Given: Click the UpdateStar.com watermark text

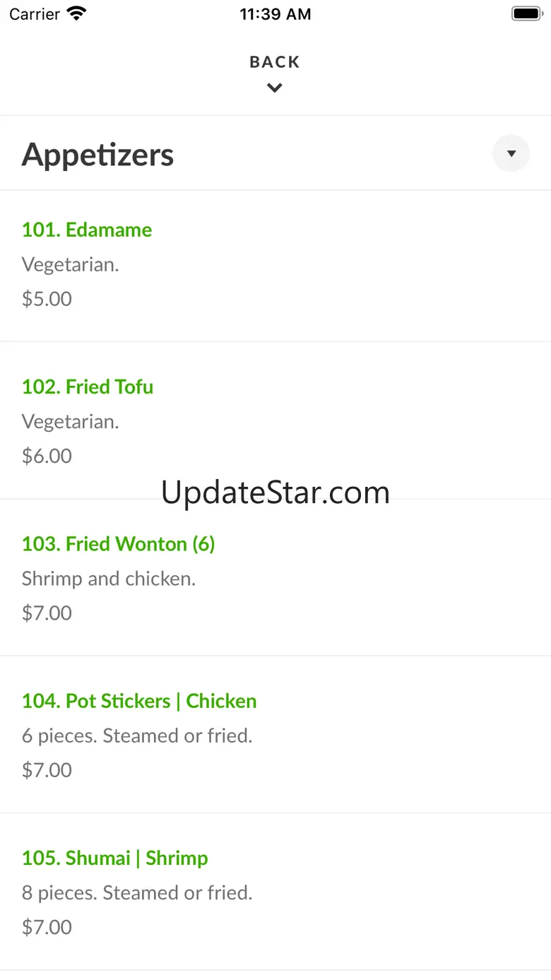Looking at the screenshot, I should pyautogui.click(x=275, y=492).
